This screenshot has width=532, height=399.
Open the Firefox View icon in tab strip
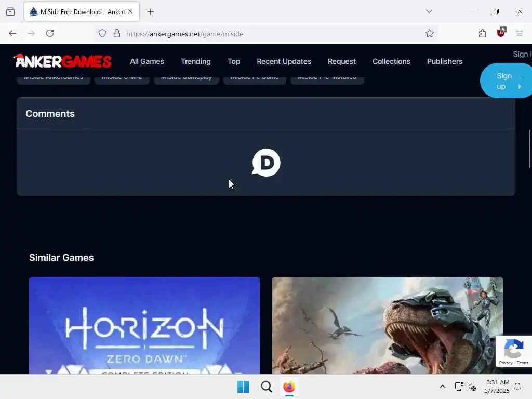pyautogui.click(x=10, y=12)
